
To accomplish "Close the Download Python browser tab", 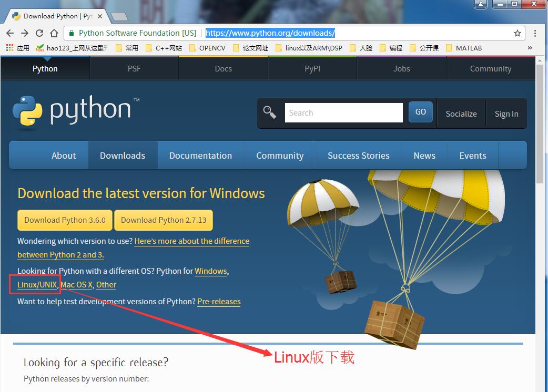I will 100,16.
